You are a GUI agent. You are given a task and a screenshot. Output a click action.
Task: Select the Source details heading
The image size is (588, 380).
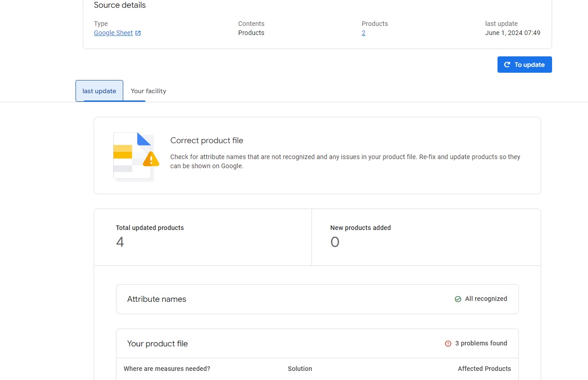120,5
